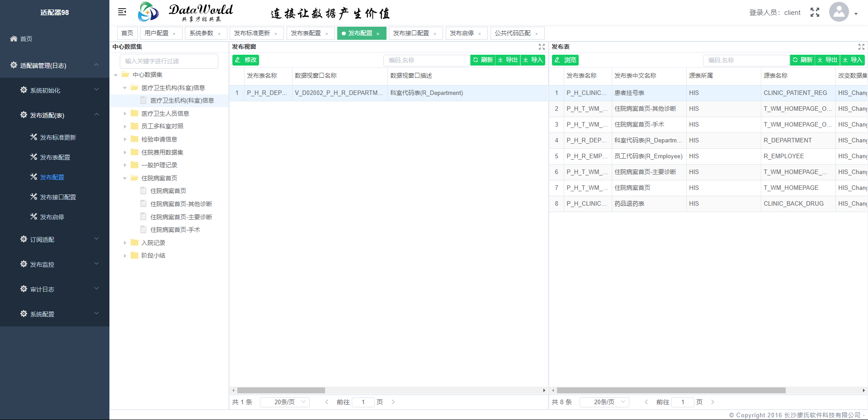Expand the 系统初始化 sidebar menu

96,90
